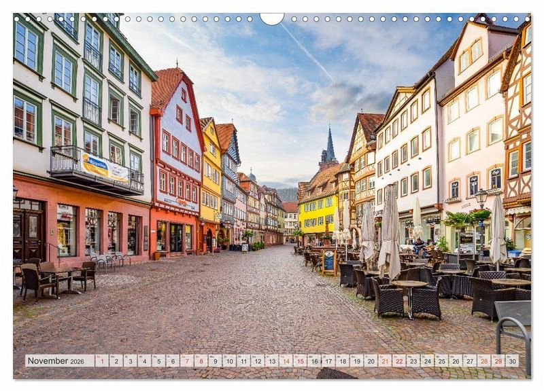Tap the date cell numbered 24
This screenshot has width=544, height=392.
(428, 361)
